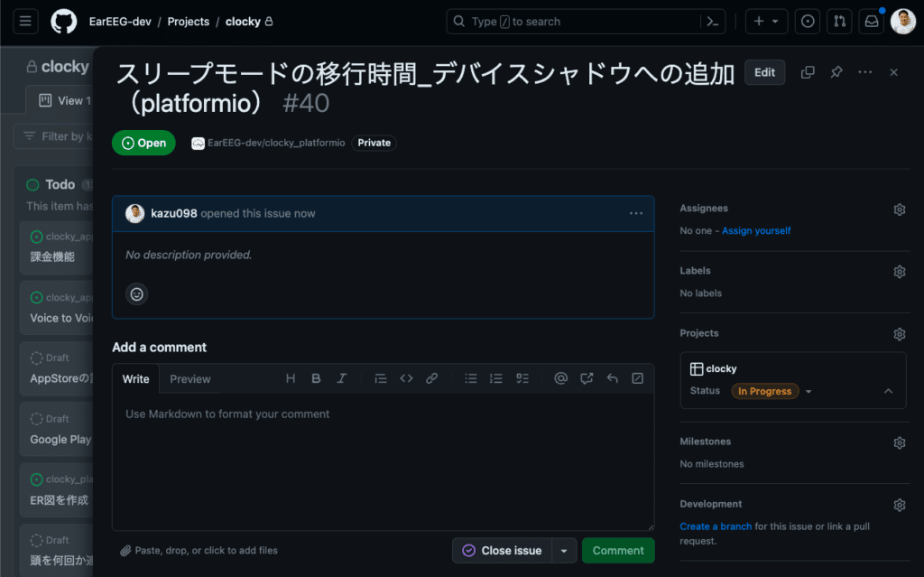Switch to the Preview tab
924x577 pixels.
click(189, 379)
